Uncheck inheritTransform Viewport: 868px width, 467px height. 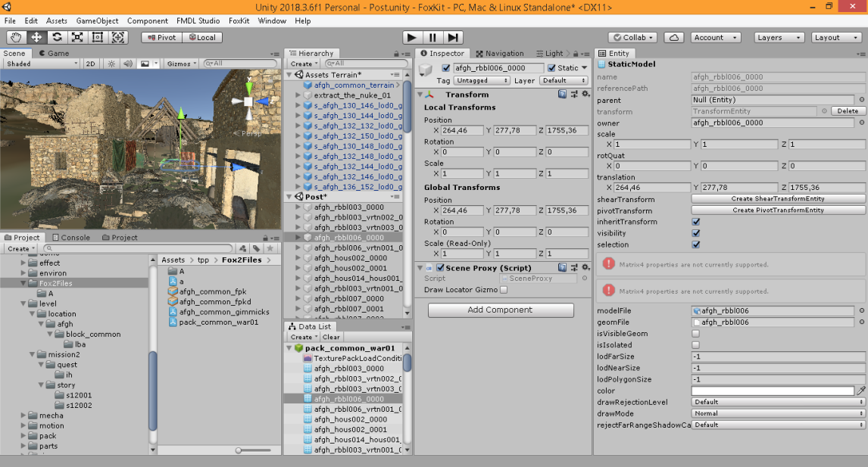(696, 222)
